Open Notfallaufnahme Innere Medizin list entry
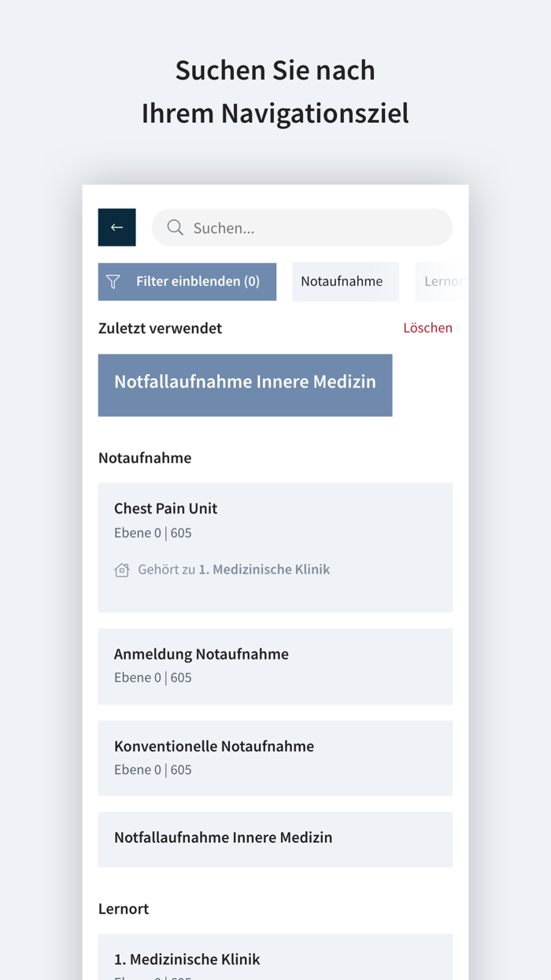The image size is (551, 980). pos(275,838)
